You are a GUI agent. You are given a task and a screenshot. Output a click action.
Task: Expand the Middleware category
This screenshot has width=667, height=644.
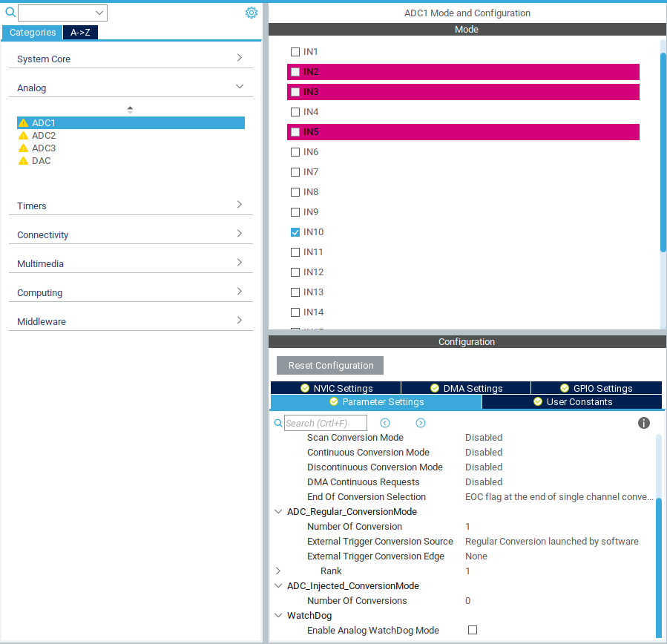click(240, 320)
